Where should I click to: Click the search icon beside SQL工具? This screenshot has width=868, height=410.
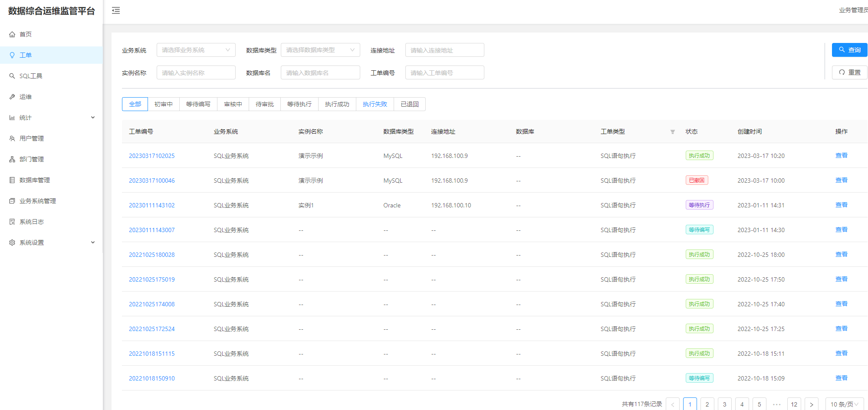point(12,76)
